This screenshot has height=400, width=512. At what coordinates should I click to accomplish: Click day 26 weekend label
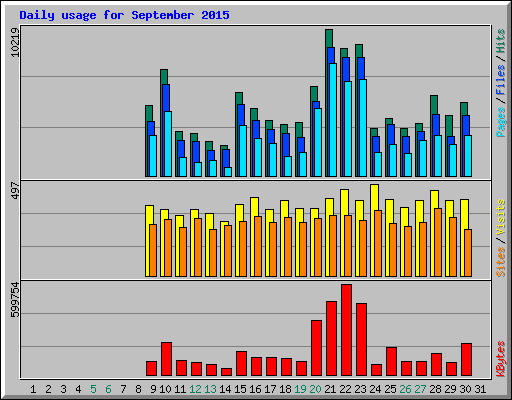click(405, 389)
